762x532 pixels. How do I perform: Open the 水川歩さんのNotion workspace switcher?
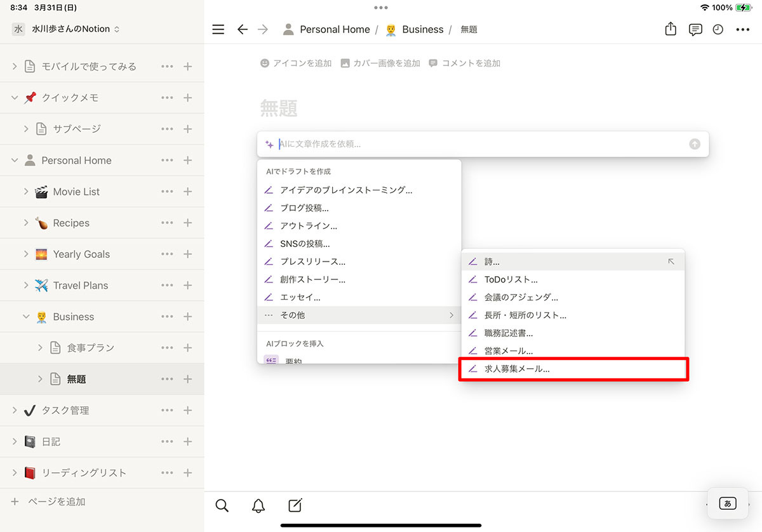click(66, 29)
